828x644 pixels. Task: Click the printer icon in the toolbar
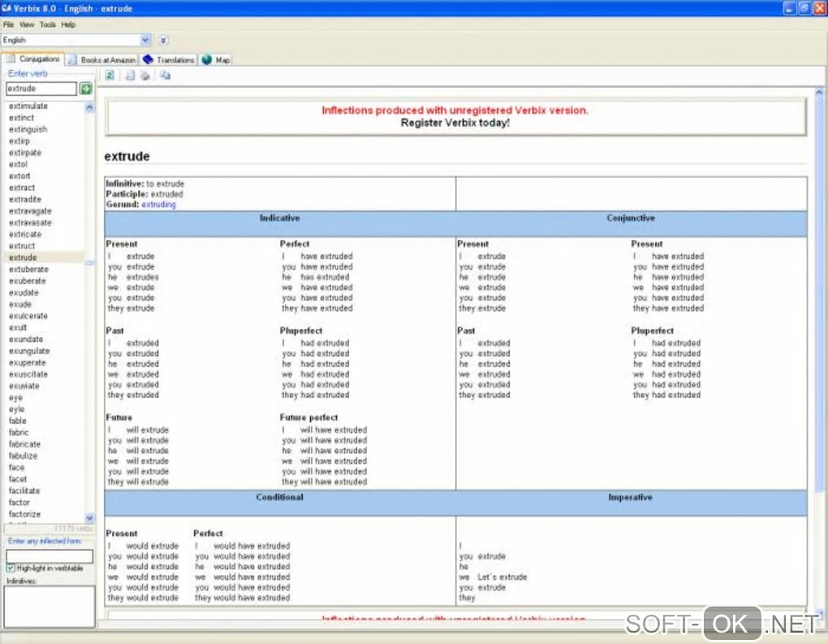[x=145, y=76]
